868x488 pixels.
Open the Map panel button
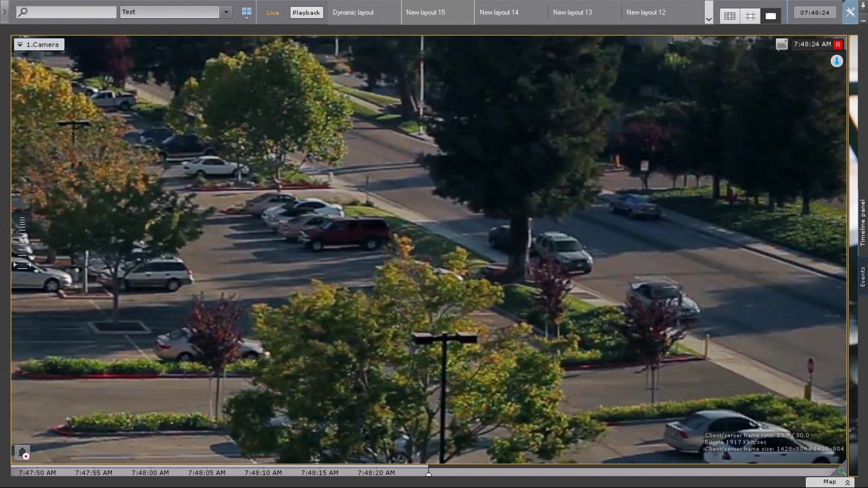point(830,482)
